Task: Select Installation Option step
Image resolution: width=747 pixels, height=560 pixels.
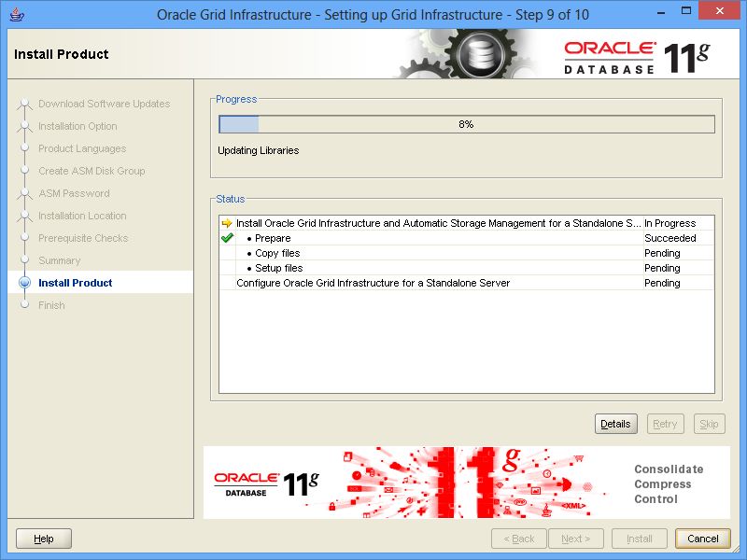Action: click(x=78, y=126)
